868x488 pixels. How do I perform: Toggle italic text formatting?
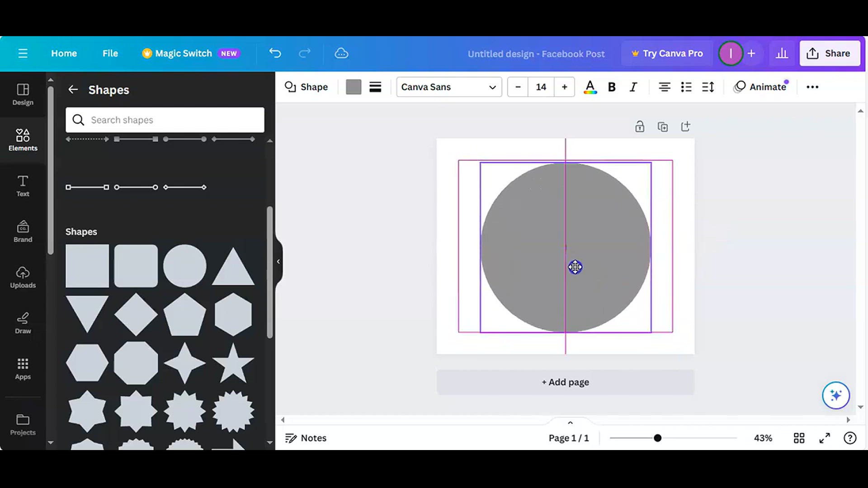[x=633, y=87]
